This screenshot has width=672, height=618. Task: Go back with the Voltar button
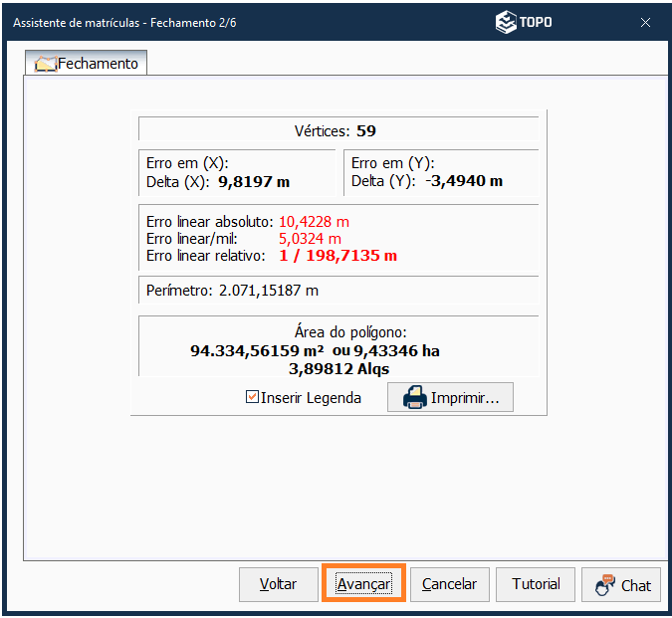tap(278, 584)
